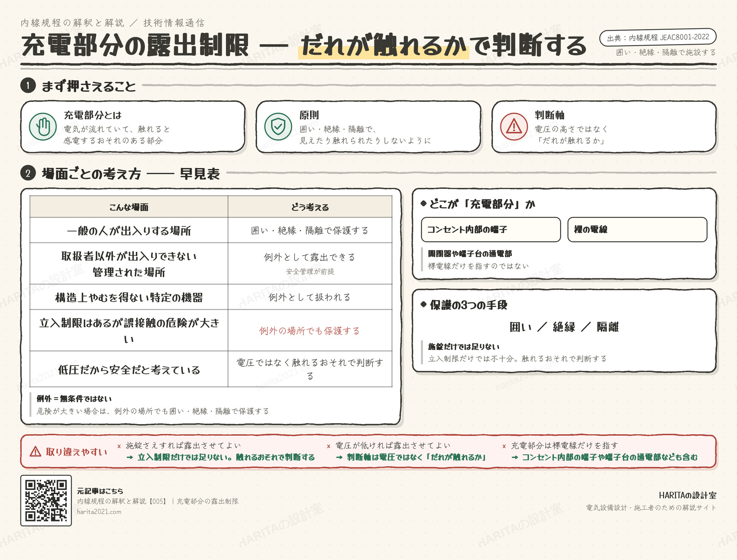Click the diamond bullet before どこが「充電部分」か

424,203
